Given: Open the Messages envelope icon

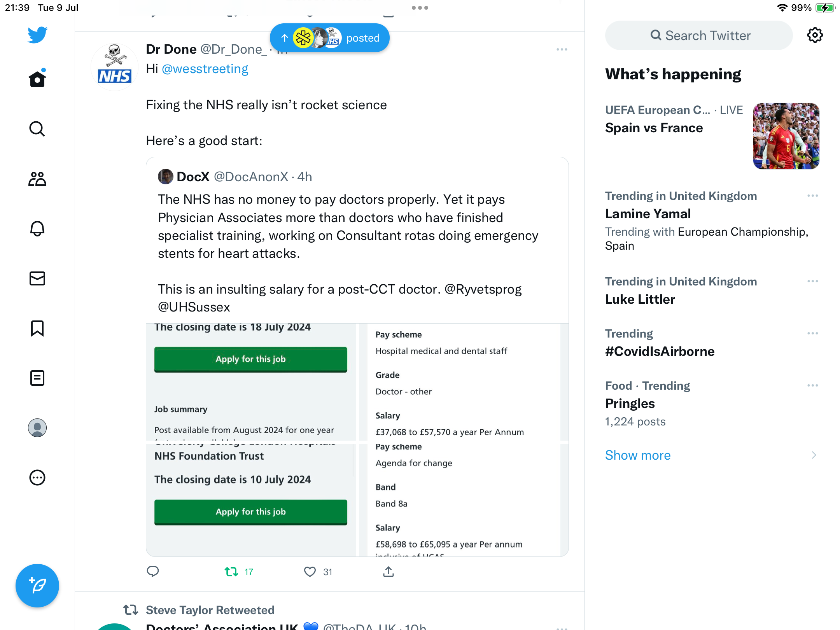Looking at the screenshot, I should point(37,278).
